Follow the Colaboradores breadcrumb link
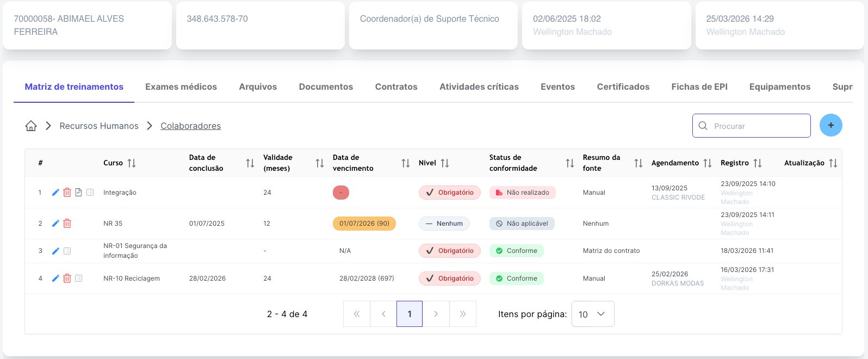 [190, 126]
